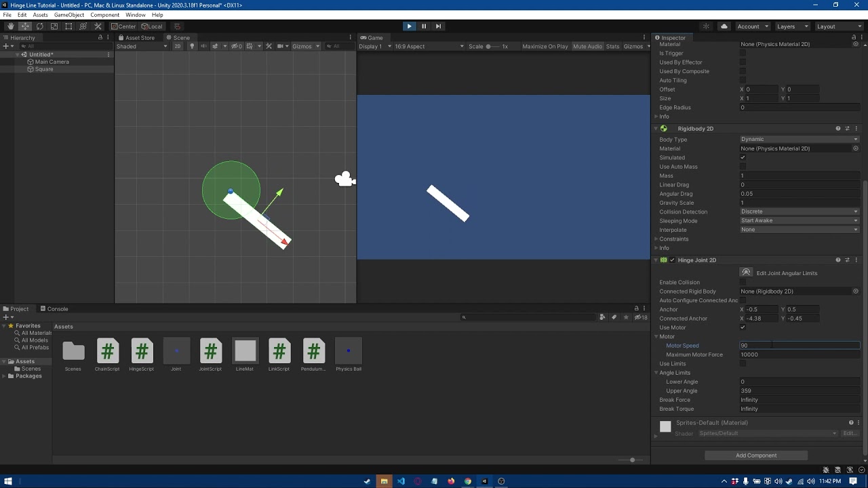Open the Sleeping Mode dropdown
This screenshot has height=488, width=868.
coord(800,220)
